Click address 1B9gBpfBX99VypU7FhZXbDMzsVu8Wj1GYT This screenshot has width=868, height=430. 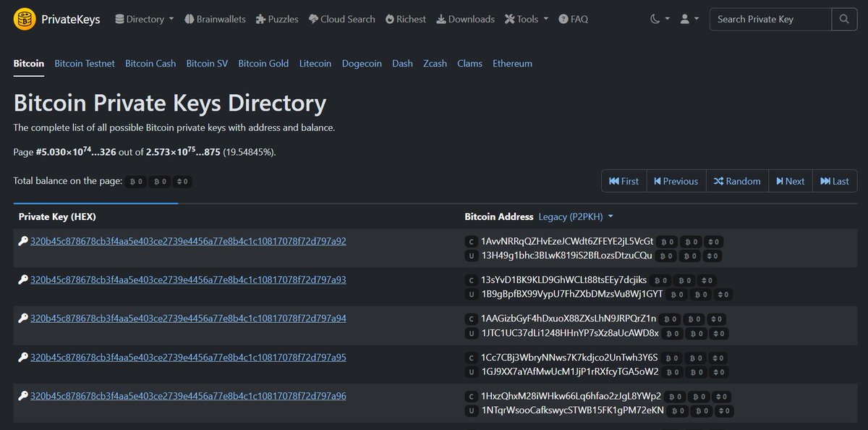coord(571,295)
